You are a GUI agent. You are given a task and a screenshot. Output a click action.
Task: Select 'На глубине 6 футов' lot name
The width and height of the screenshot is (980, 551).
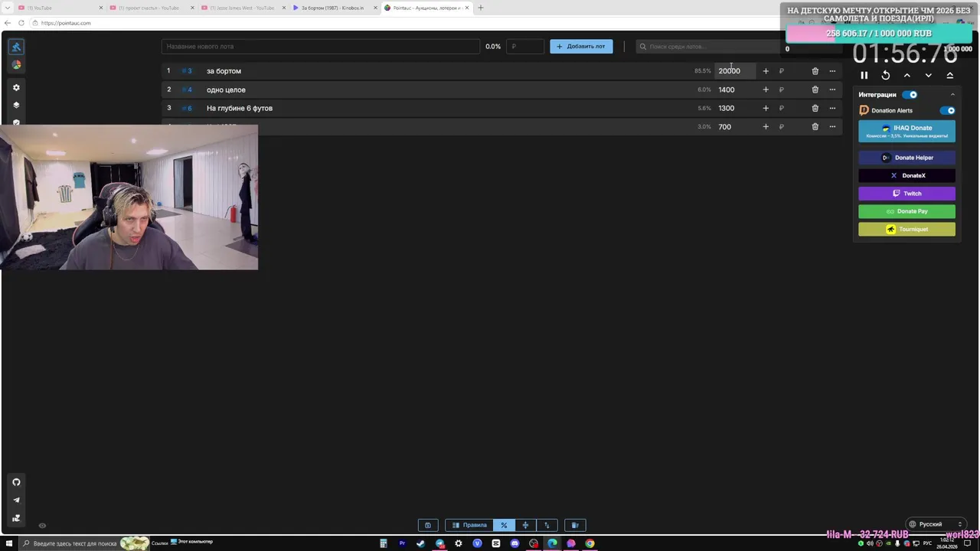[x=240, y=108]
